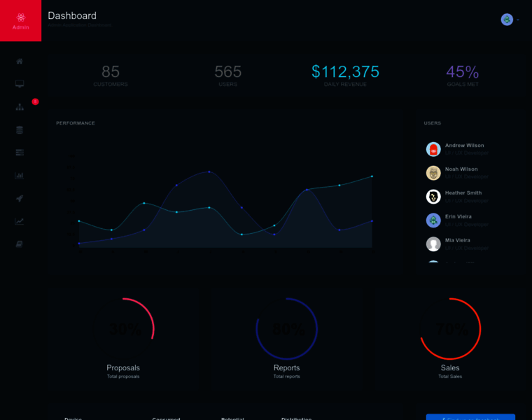The image size is (532, 420).
Task: Expand the profile dropdown caret
Action: click(518, 20)
